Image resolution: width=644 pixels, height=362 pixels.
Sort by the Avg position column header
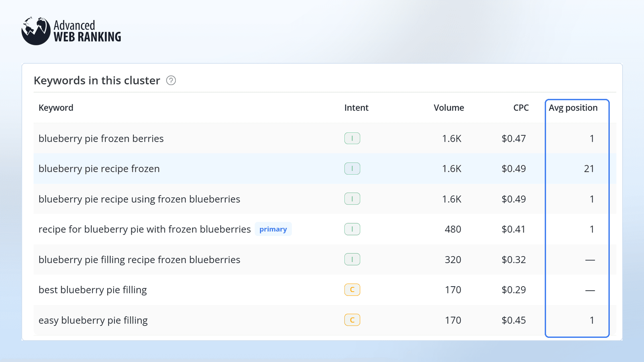coord(573,108)
